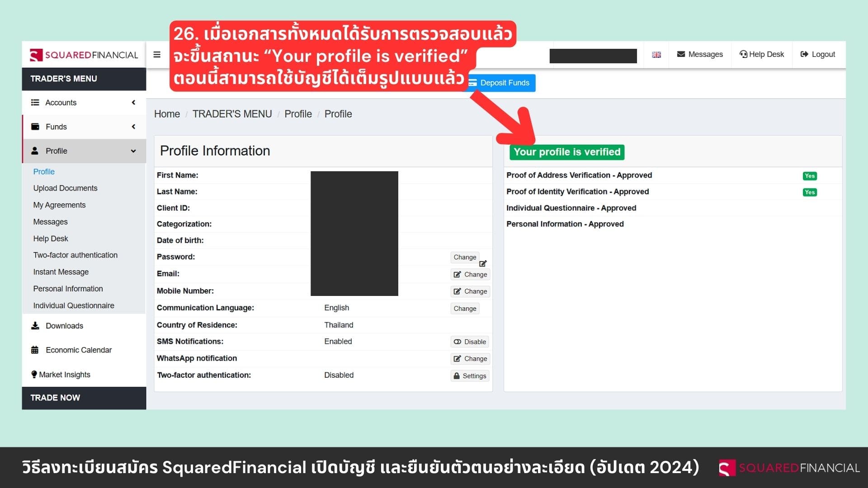Click the Yes badge for Proof of Address
The image size is (868, 488).
[809, 176]
